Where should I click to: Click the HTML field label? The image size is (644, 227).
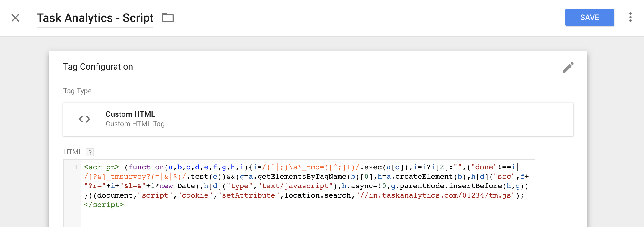pos(73,152)
